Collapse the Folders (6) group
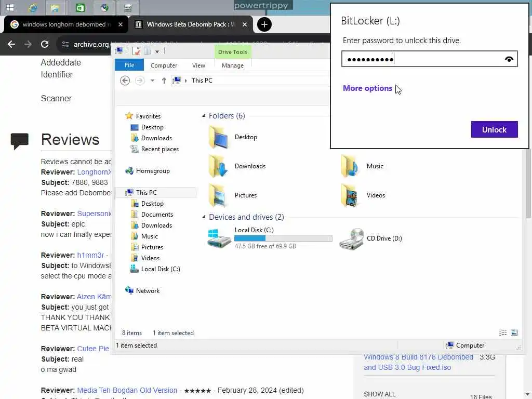 pos(204,116)
